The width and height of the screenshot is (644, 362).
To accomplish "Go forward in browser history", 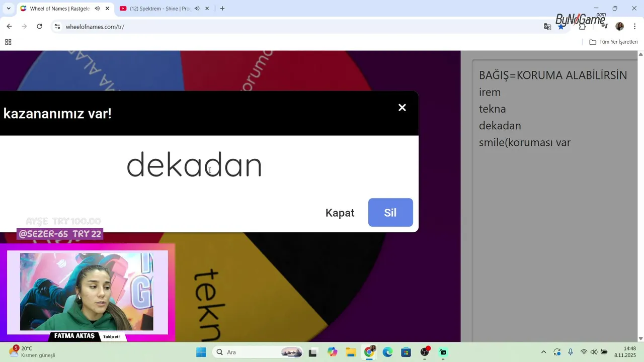I will [24, 27].
